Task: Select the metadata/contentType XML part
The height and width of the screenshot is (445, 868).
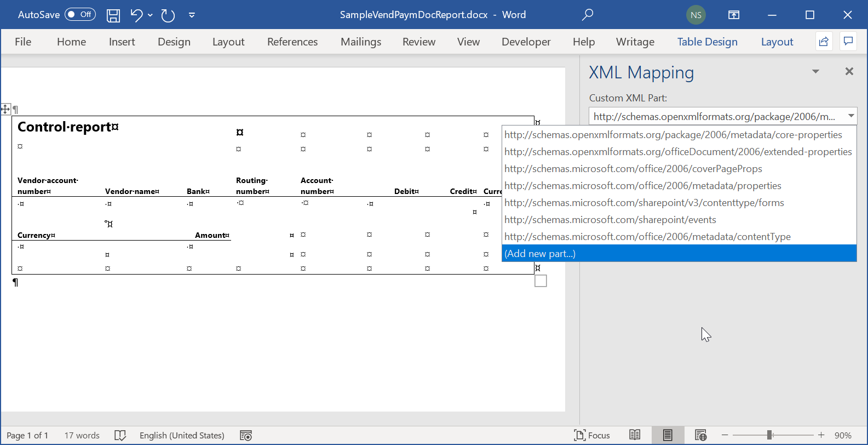Action: click(679, 237)
